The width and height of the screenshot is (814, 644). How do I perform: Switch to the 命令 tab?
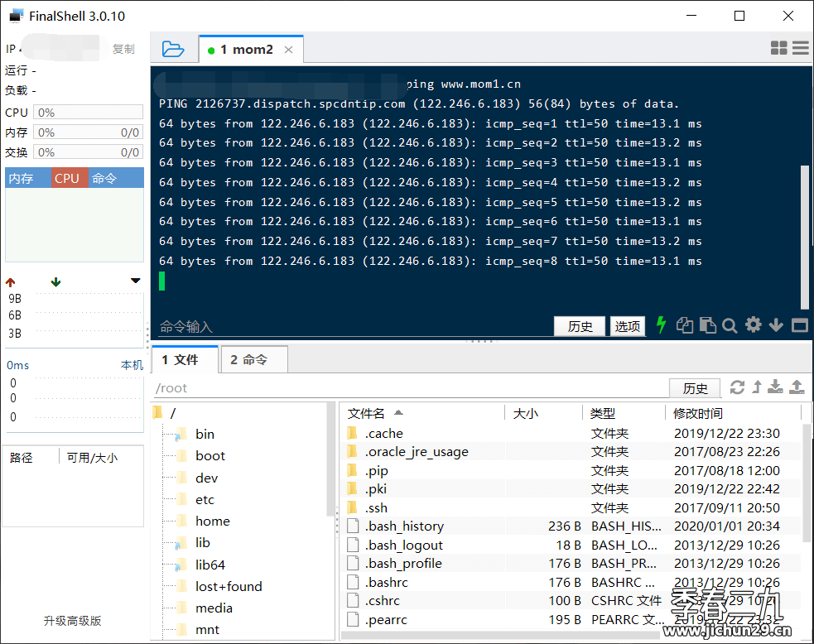[254, 360]
